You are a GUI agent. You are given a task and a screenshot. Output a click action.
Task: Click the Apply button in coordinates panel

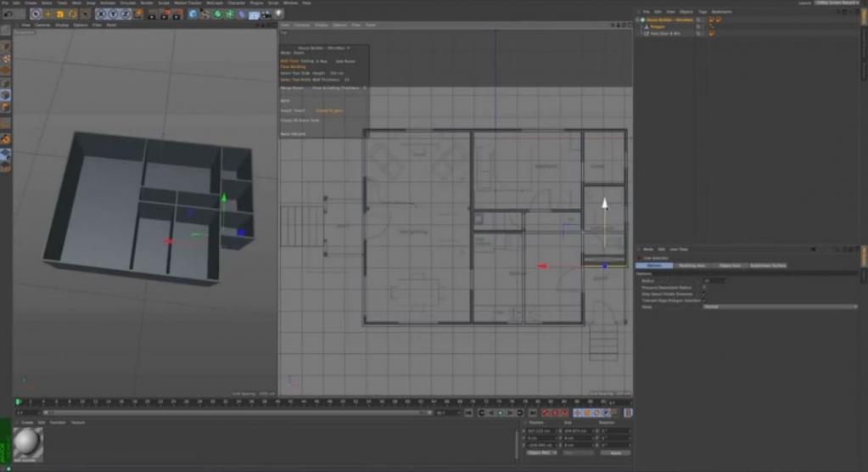615,452
